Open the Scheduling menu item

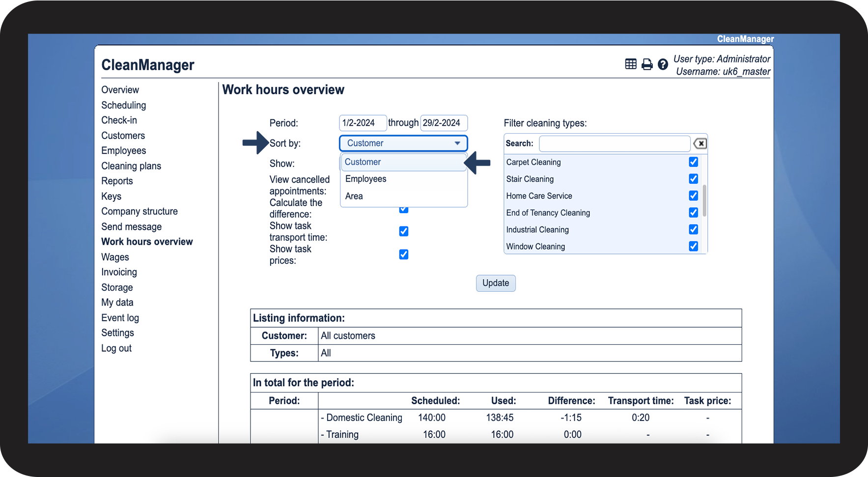124,105
